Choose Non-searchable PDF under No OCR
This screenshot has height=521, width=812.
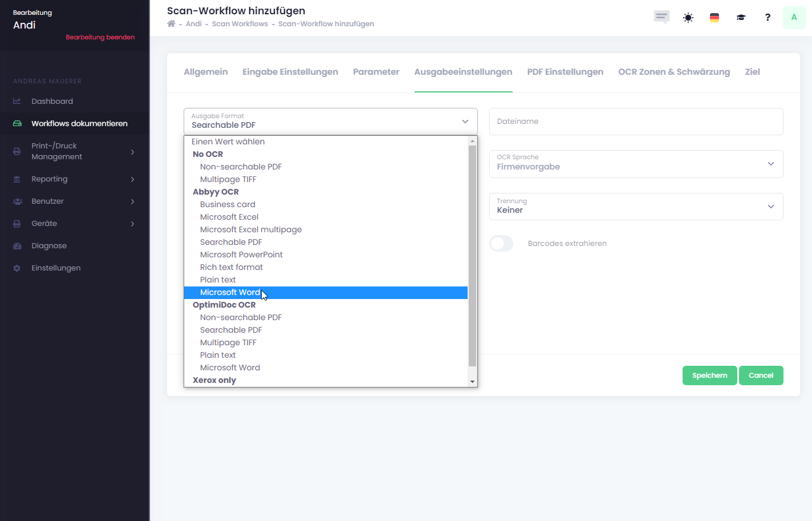326,167
